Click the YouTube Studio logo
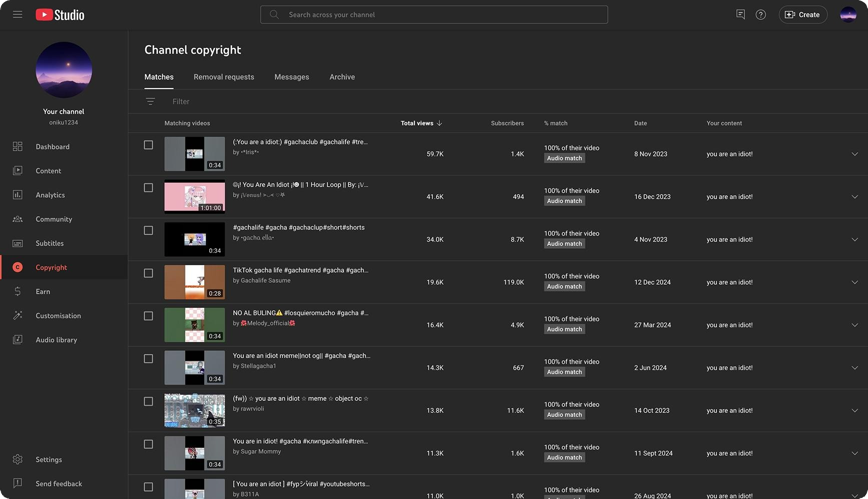Screen dimensions: 868x499 (x=60, y=15)
